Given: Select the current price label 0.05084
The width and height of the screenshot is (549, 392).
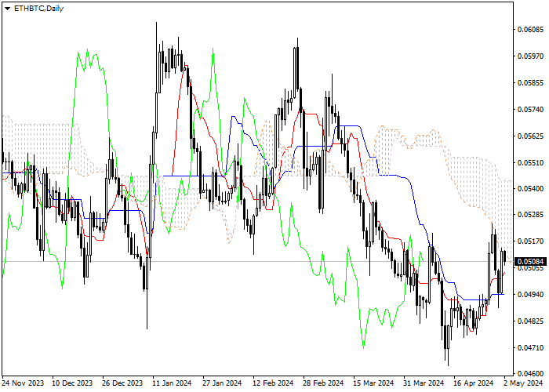Looking at the screenshot, I should (530, 261).
